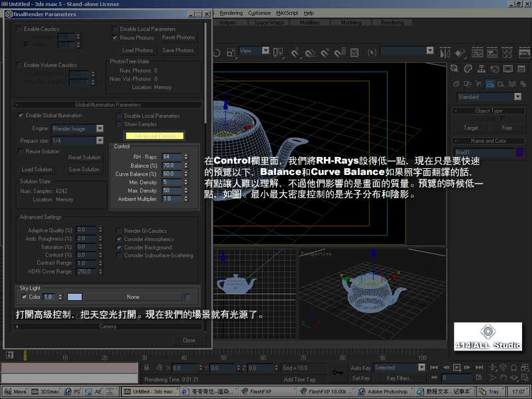This screenshot has width=532, height=399.
Task: Open the Help menu
Action: [309, 13]
